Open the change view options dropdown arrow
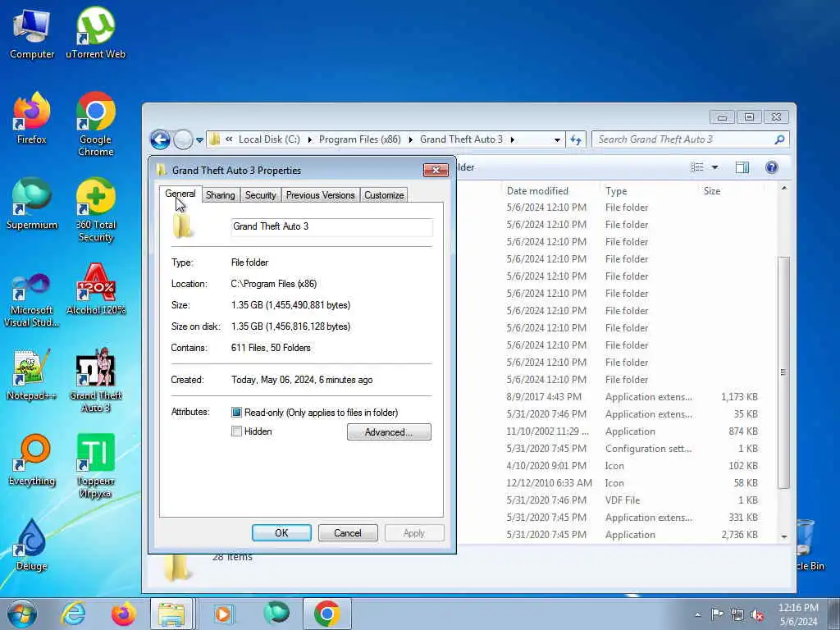The width and height of the screenshot is (840, 630). coord(714,167)
